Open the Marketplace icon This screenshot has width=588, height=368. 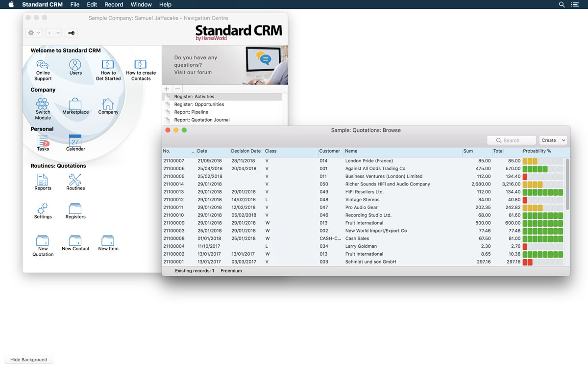(x=75, y=104)
